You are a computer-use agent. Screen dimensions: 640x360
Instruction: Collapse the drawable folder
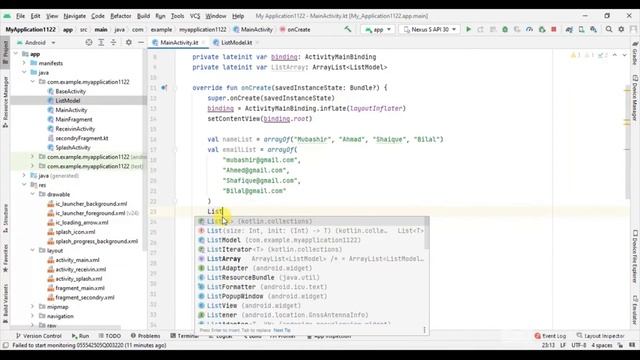tap(33, 194)
